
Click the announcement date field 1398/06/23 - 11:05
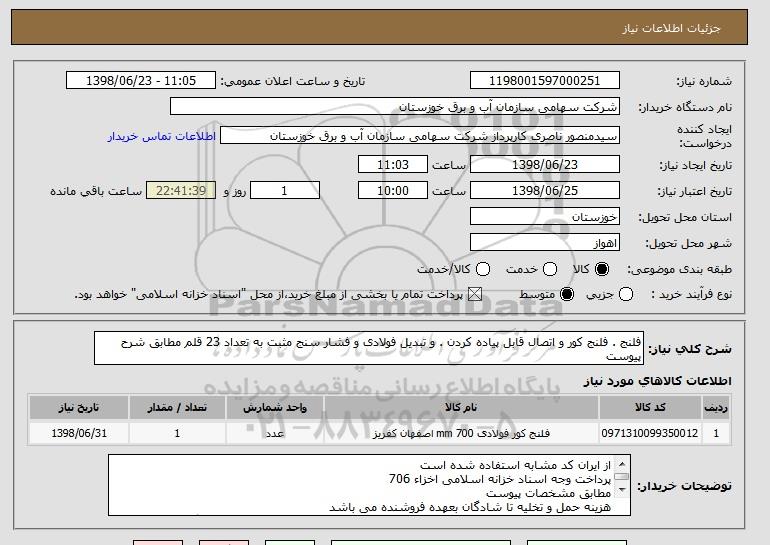(141, 81)
